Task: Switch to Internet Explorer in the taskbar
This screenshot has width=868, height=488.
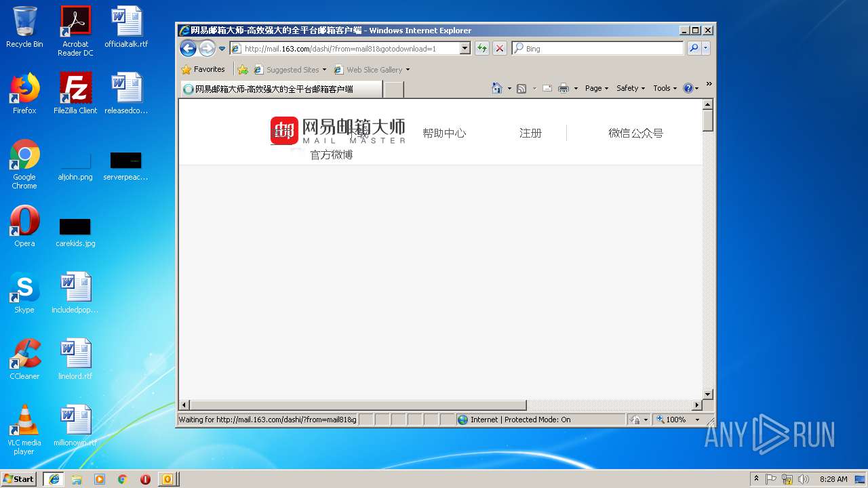Action: (54, 479)
